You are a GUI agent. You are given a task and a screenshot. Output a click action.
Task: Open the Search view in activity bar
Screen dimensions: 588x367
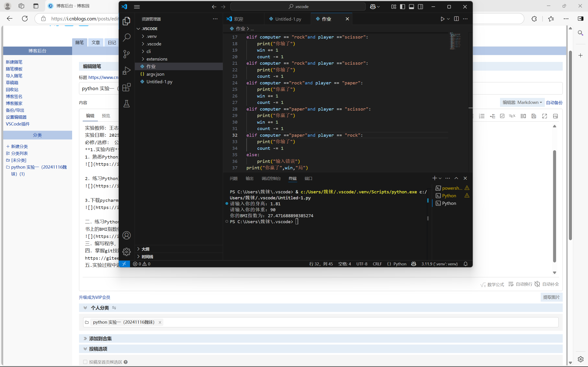pyautogui.click(x=127, y=37)
